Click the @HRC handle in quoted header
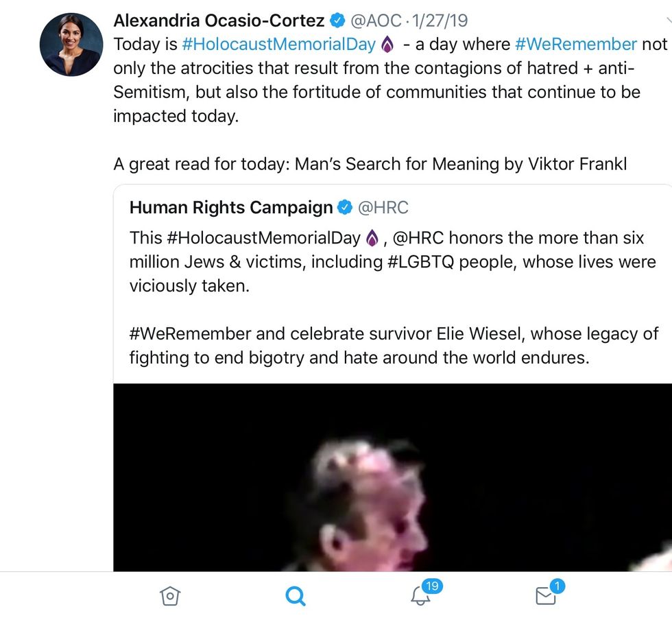 383,207
